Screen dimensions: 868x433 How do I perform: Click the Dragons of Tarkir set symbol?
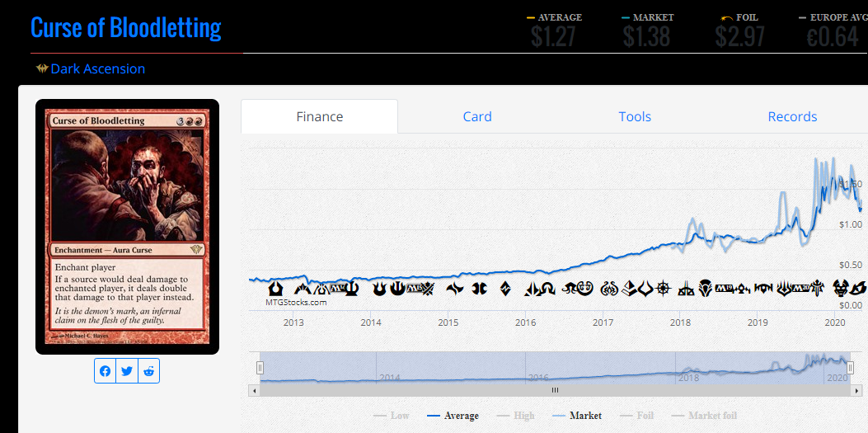[x=480, y=288]
